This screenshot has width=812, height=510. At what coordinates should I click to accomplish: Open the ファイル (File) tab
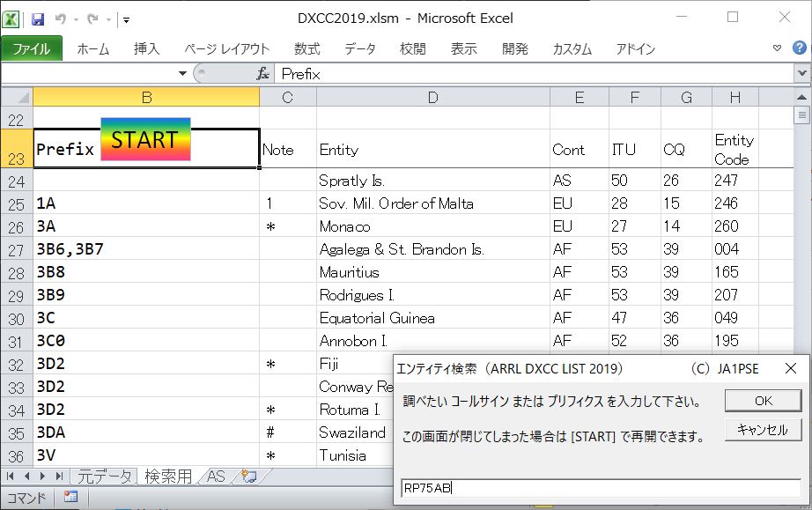pyautogui.click(x=32, y=49)
